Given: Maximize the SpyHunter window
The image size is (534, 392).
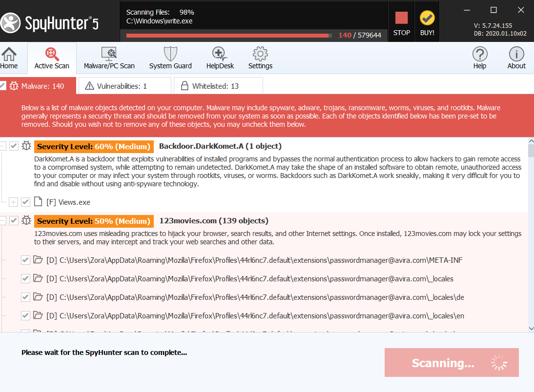Looking at the screenshot, I should pyautogui.click(x=493, y=10).
